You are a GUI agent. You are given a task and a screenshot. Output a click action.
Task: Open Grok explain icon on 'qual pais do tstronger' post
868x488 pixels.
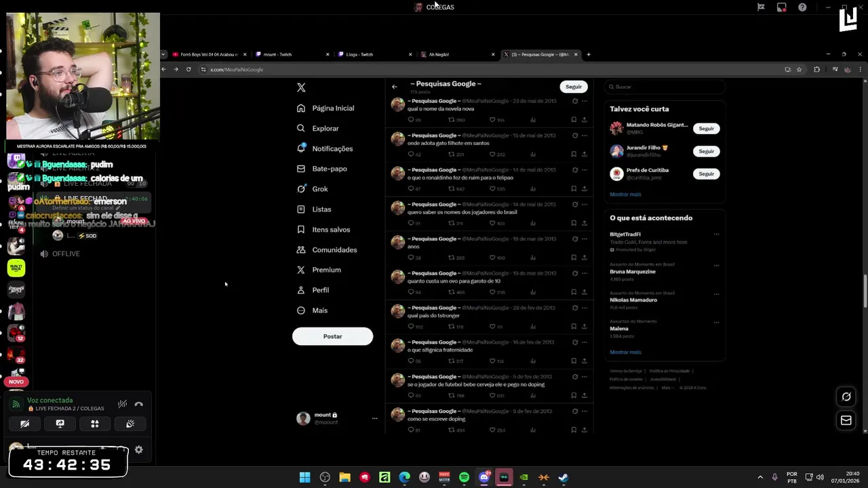coord(574,308)
